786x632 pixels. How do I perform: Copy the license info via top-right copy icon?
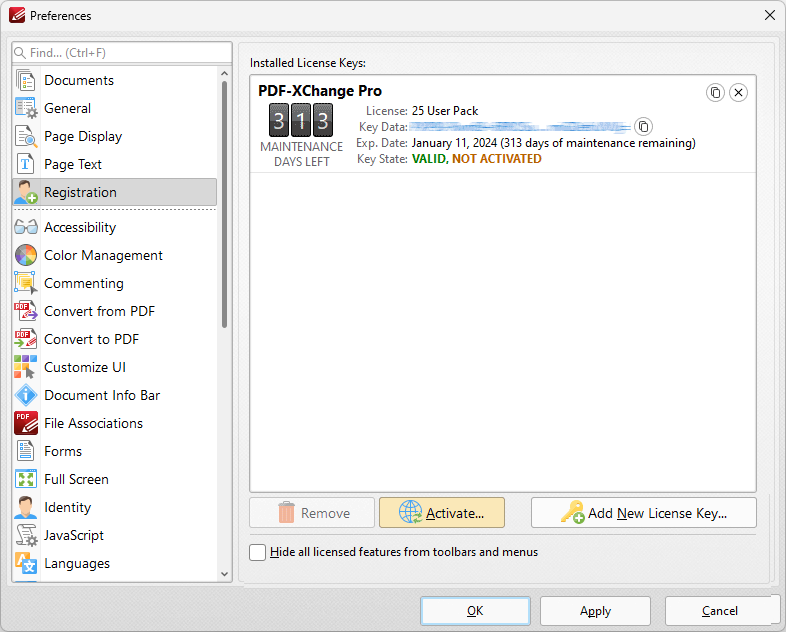(x=715, y=93)
